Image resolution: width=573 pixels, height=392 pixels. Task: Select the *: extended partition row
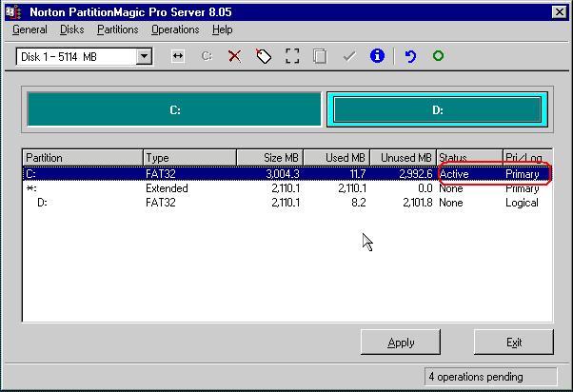coord(287,188)
